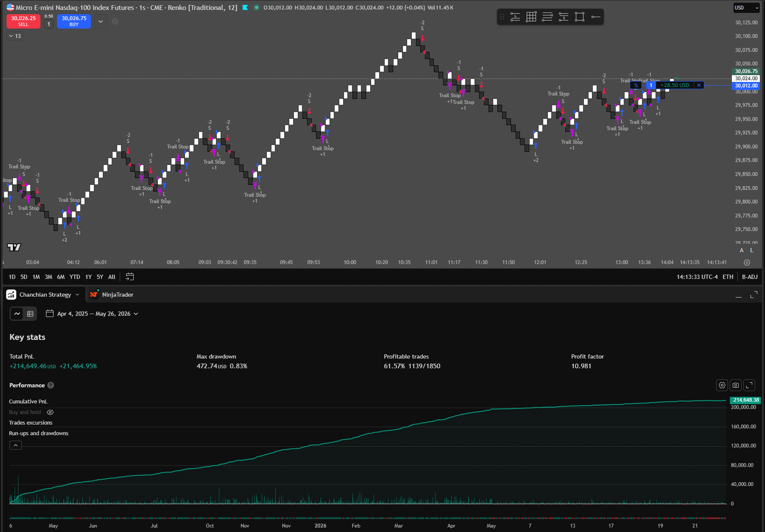Image resolution: width=765 pixels, height=532 pixels.
Task: Show the Buy and hold line
Action: 50,412
